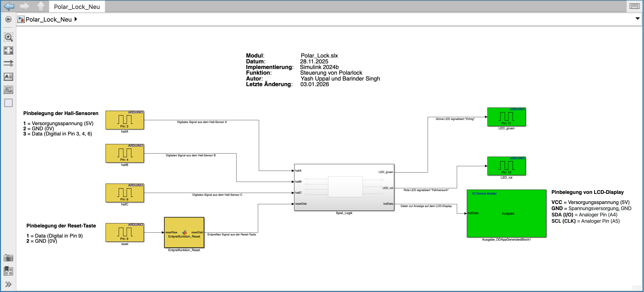Expand Polar_Lock_Neu breadcrumb triangle
Image resolution: width=644 pixels, height=292 pixels.
click(x=76, y=19)
